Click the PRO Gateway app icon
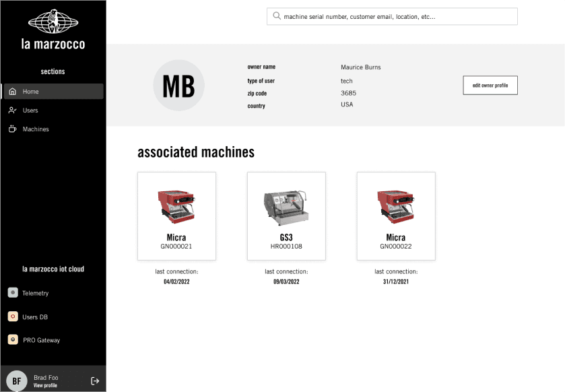This screenshot has width=565, height=392. coord(13,339)
